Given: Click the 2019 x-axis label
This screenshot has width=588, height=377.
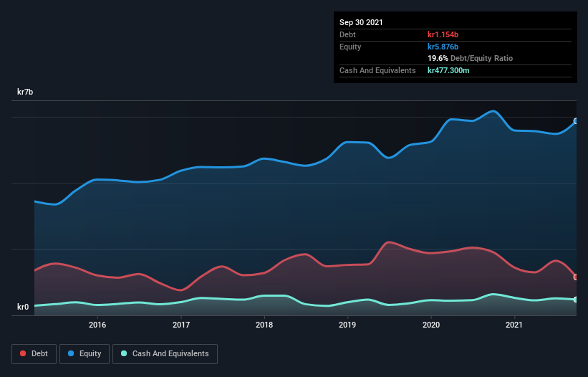Looking at the screenshot, I should click(347, 325).
